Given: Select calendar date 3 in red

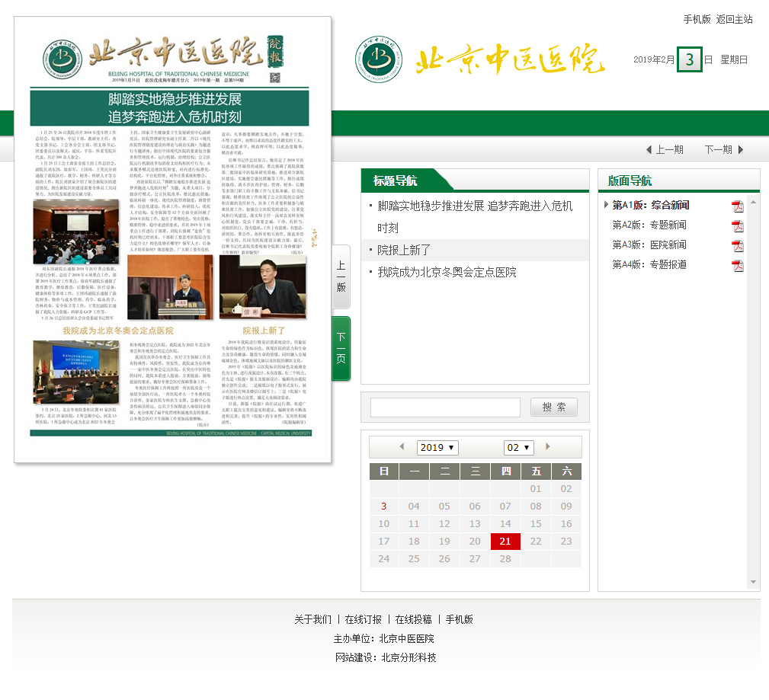Looking at the screenshot, I should (383, 507).
